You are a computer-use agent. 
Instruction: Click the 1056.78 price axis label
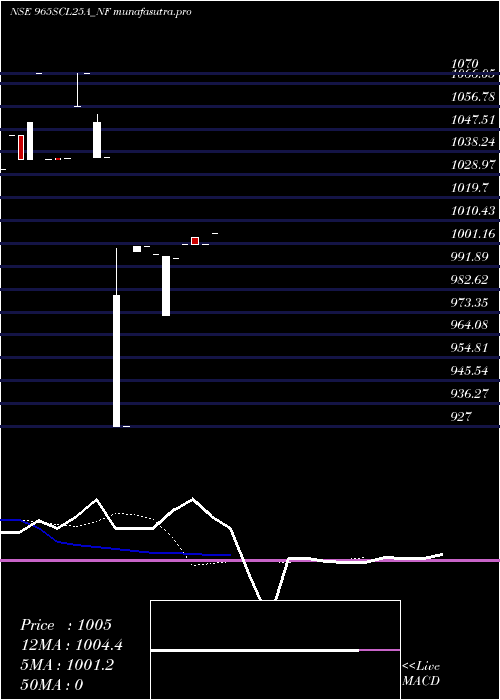click(x=473, y=96)
